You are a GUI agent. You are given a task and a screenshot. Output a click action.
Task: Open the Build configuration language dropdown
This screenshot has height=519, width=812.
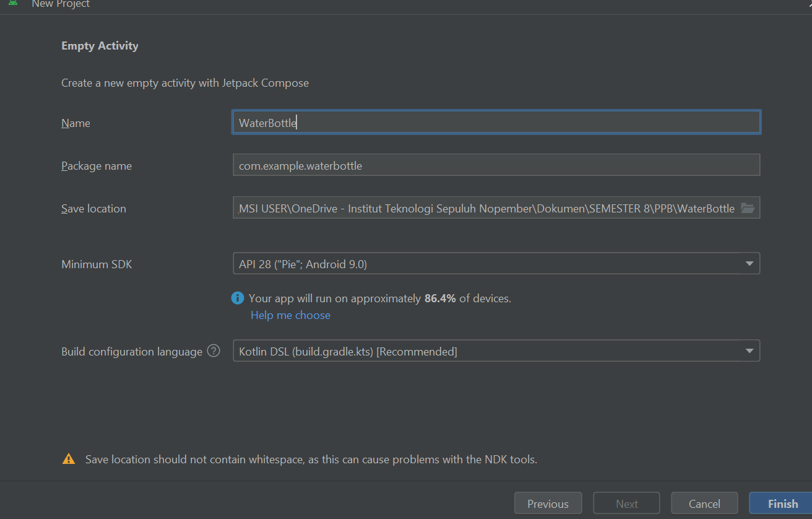click(x=496, y=351)
